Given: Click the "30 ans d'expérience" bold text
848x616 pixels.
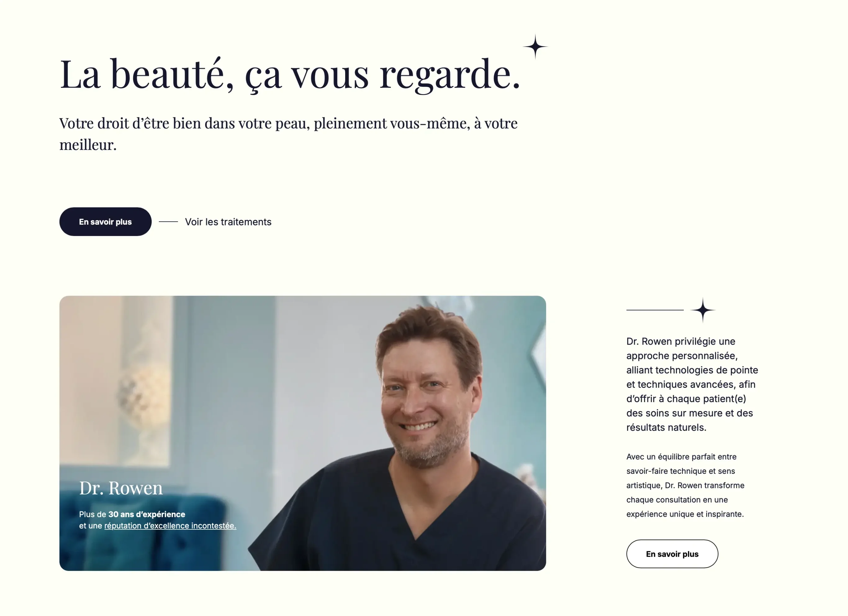Looking at the screenshot, I should point(147,514).
